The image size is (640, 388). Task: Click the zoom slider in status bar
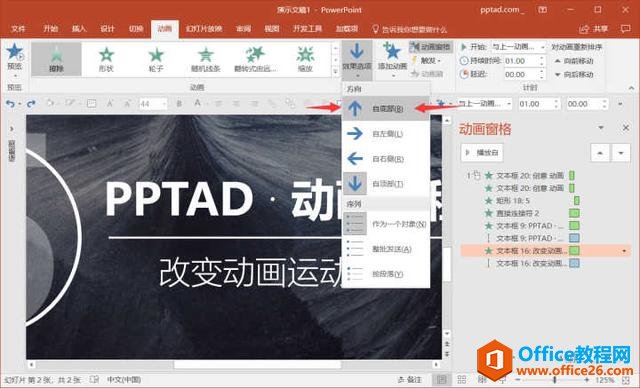tap(554, 380)
